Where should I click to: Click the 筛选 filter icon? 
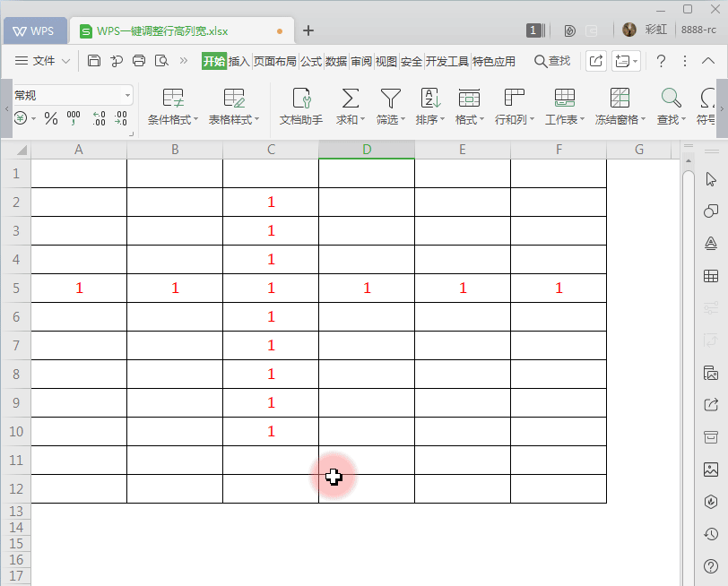click(391, 99)
